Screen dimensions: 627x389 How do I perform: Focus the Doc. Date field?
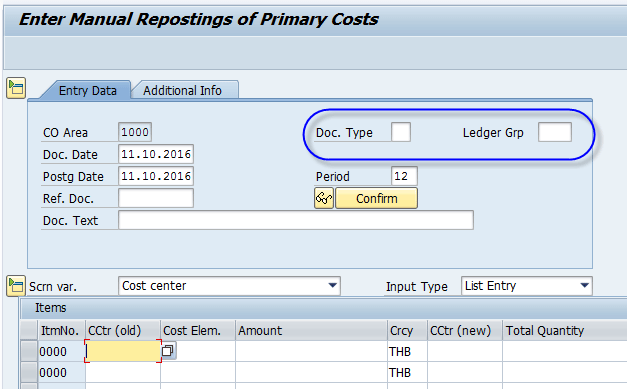(156, 154)
